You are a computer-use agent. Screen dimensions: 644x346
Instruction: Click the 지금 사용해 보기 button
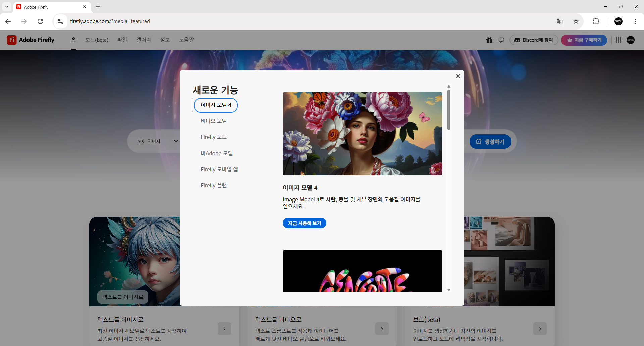[305, 223]
